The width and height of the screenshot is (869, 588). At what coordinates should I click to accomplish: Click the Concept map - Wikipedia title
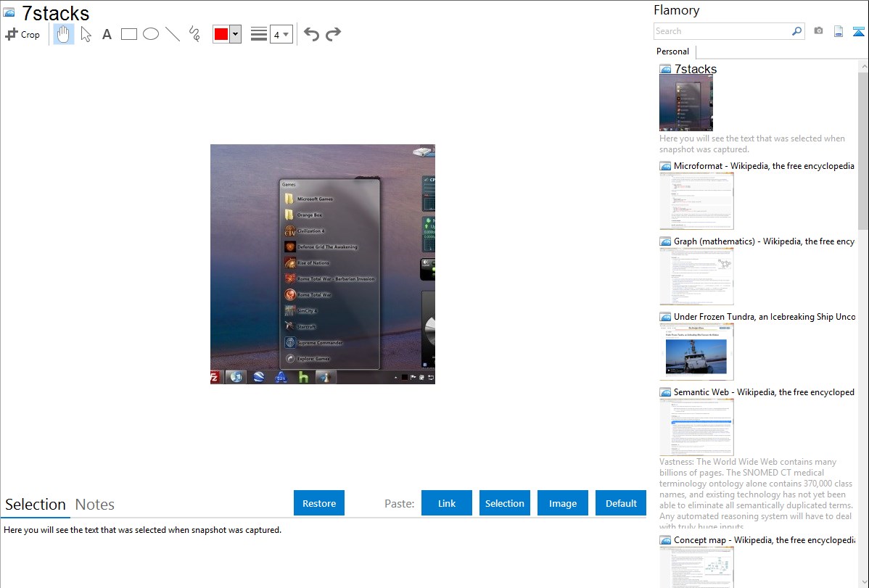(x=764, y=539)
